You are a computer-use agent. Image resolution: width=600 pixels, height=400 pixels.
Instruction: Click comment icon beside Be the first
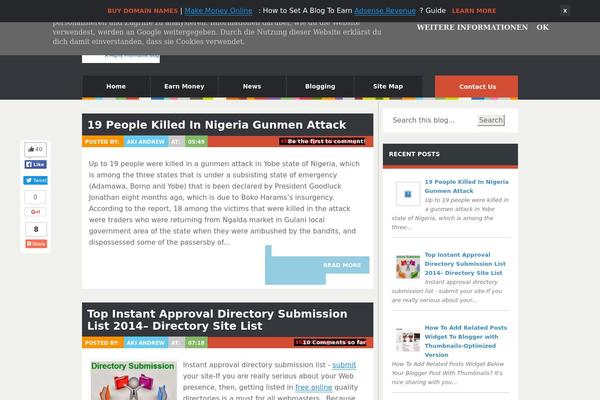coord(284,141)
